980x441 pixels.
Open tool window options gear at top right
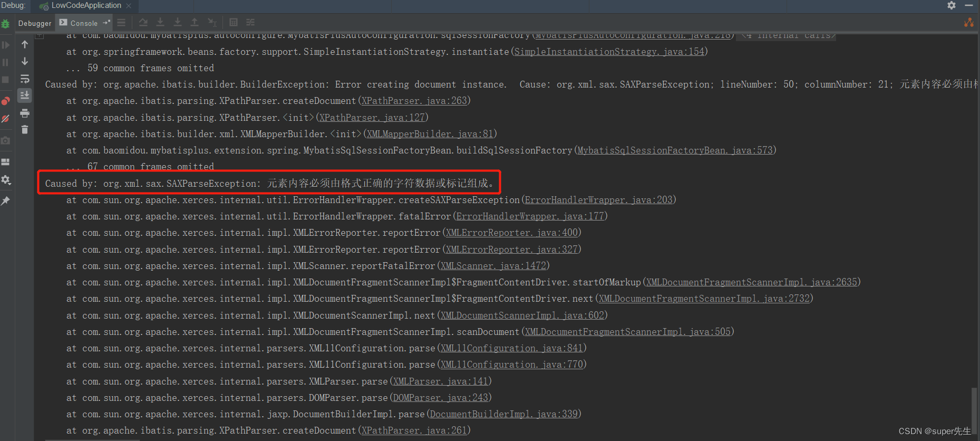[951, 5]
